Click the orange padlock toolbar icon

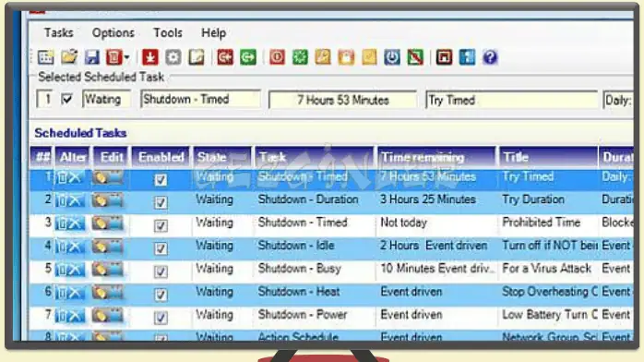pos(346,57)
